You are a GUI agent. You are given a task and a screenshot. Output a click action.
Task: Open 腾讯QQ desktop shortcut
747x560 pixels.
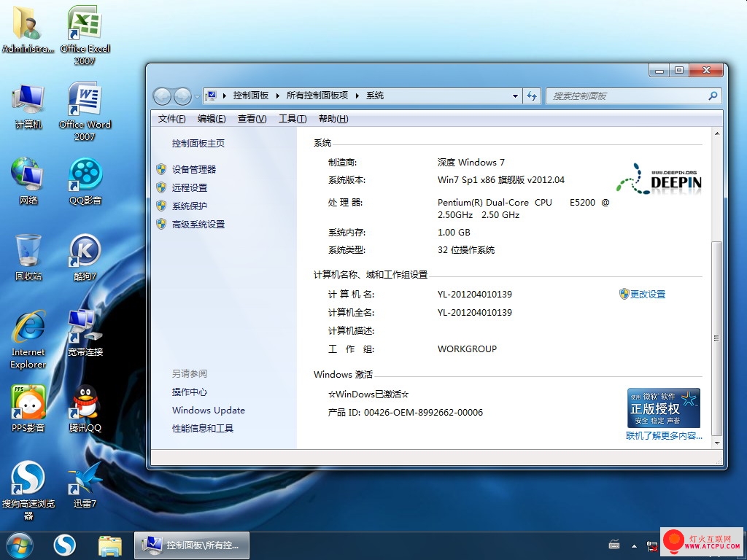[85, 408]
